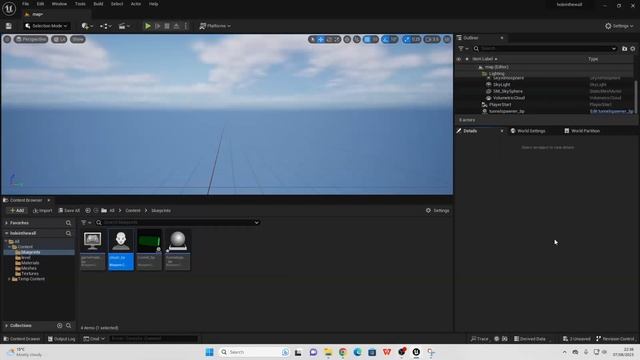Viewport: 640px width, 360px height.
Task: Open the Edit menu
Action: pyautogui.click(x=40, y=4)
